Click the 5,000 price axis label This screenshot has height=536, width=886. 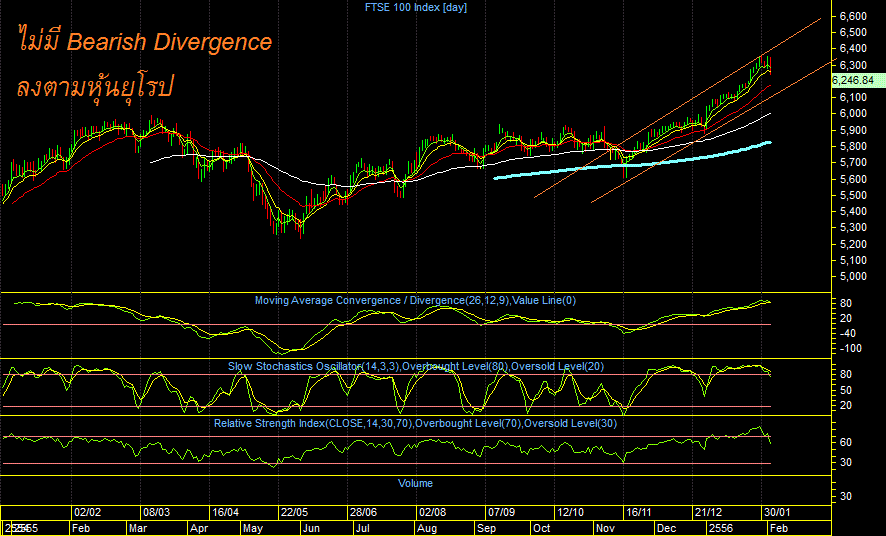[853, 277]
